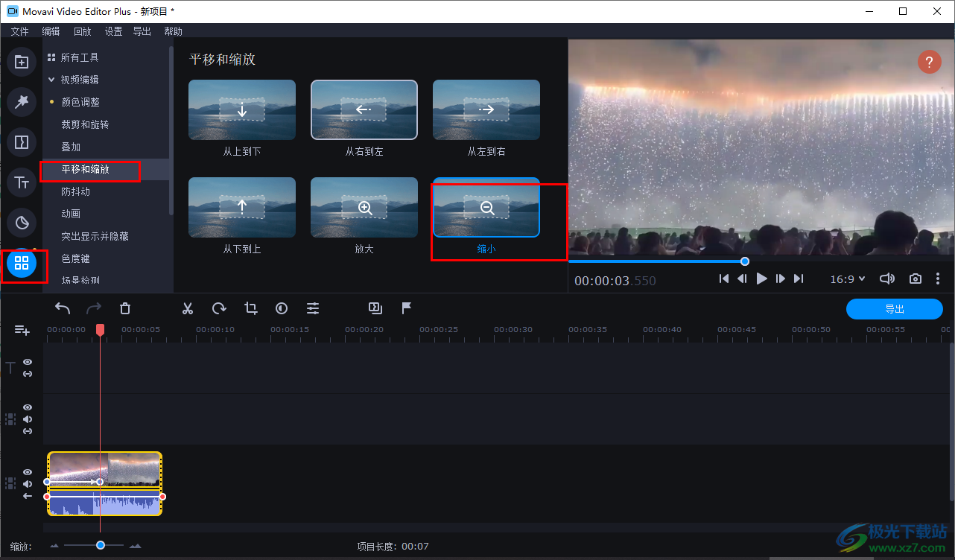Image resolution: width=955 pixels, height=560 pixels.
Task: Select 叠加 tool
Action: click(71, 147)
